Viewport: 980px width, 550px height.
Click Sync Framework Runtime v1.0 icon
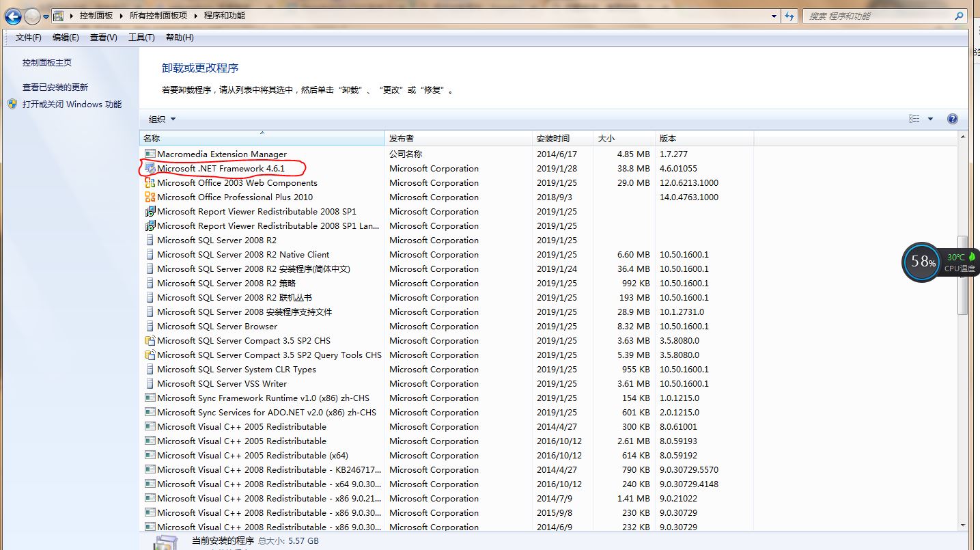(x=150, y=398)
